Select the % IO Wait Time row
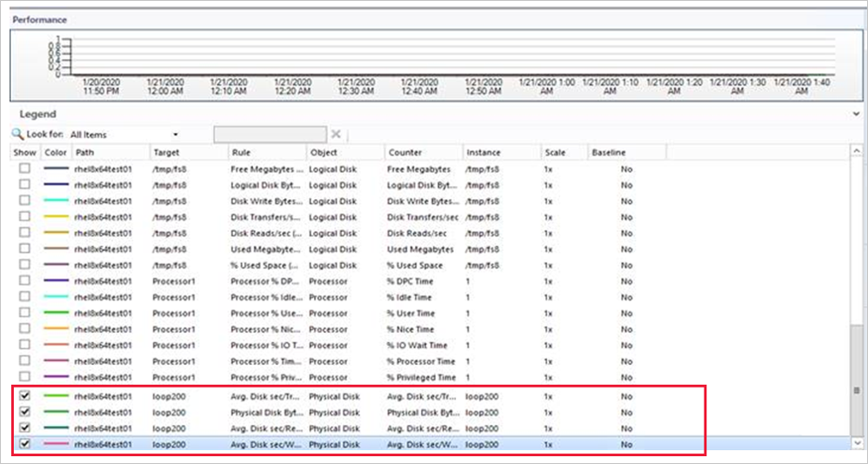This screenshot has width=868, height=464. (x=417, y=346)
